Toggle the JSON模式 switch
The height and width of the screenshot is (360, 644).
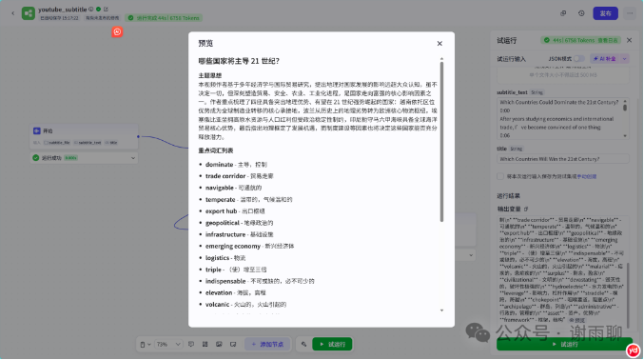coord(579,59)
